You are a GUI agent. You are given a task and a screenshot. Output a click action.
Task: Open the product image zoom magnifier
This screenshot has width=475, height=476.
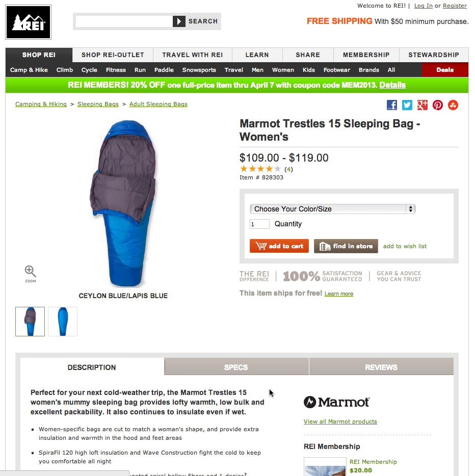point(31,274)
